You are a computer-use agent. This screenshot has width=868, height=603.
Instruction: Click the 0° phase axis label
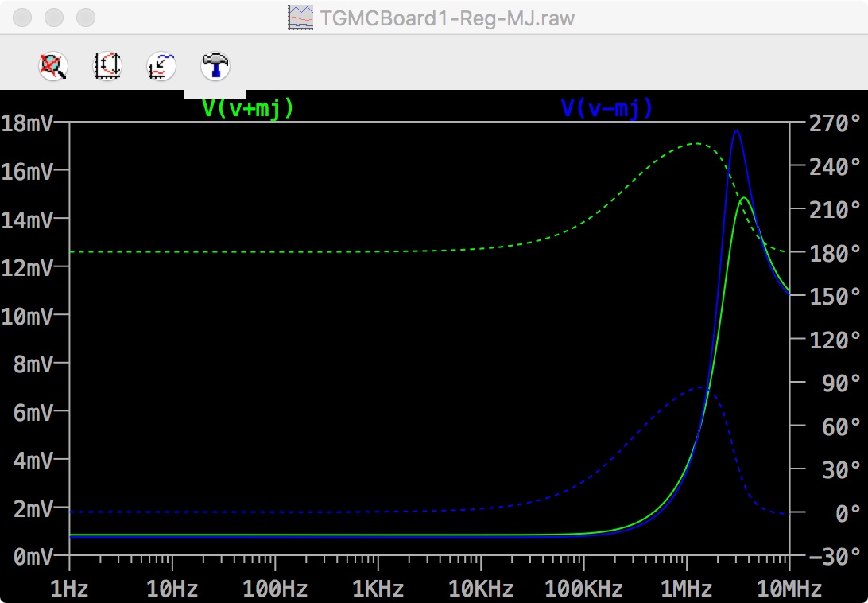(847, 512)
